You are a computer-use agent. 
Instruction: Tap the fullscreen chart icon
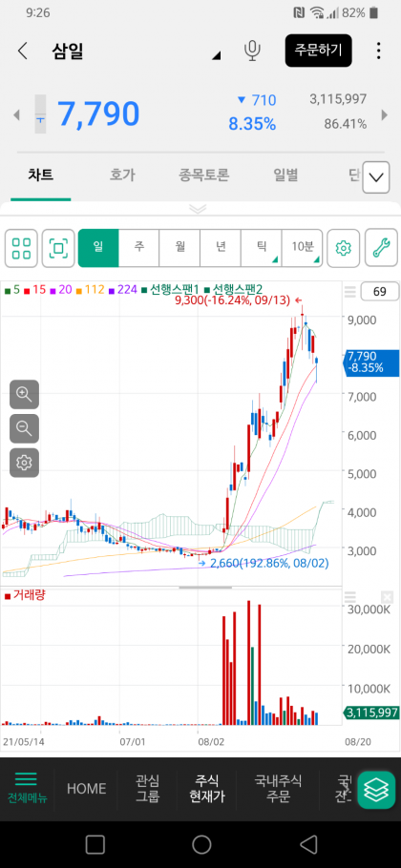(x=58, y=248)
